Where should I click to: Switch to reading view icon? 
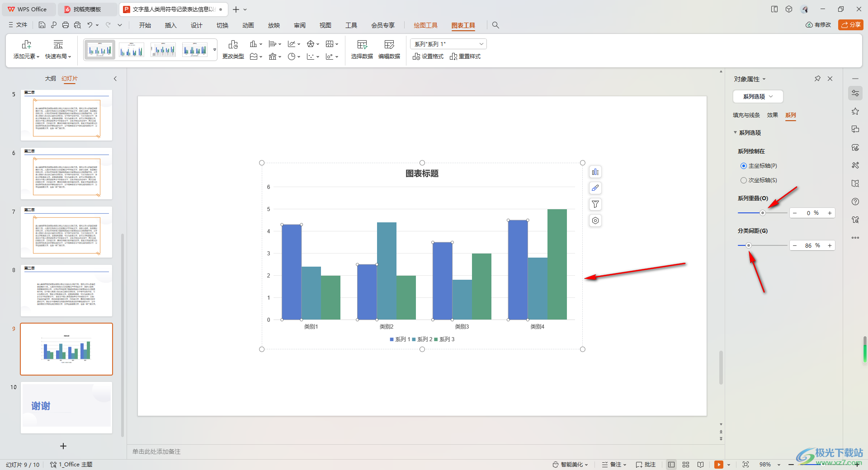700,465
